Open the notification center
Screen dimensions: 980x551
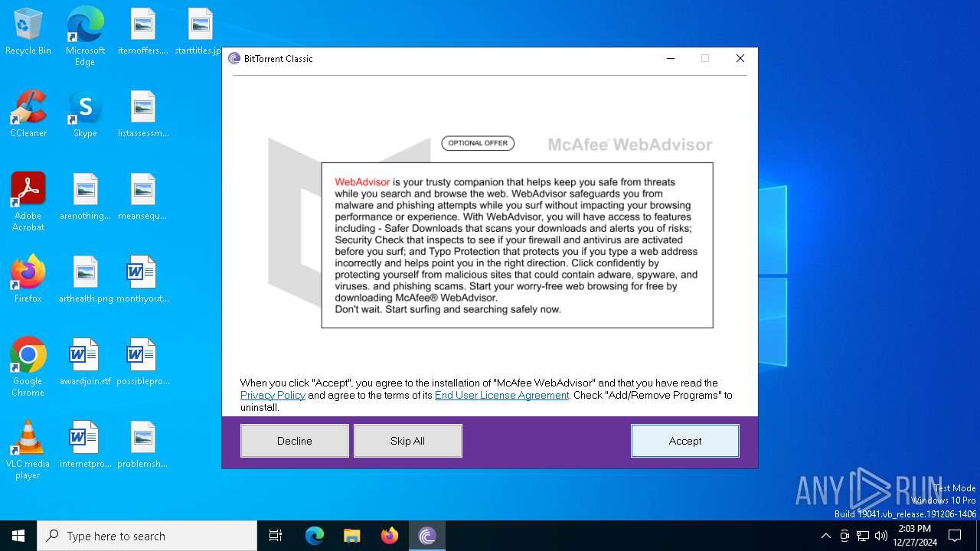click(955, 536)
